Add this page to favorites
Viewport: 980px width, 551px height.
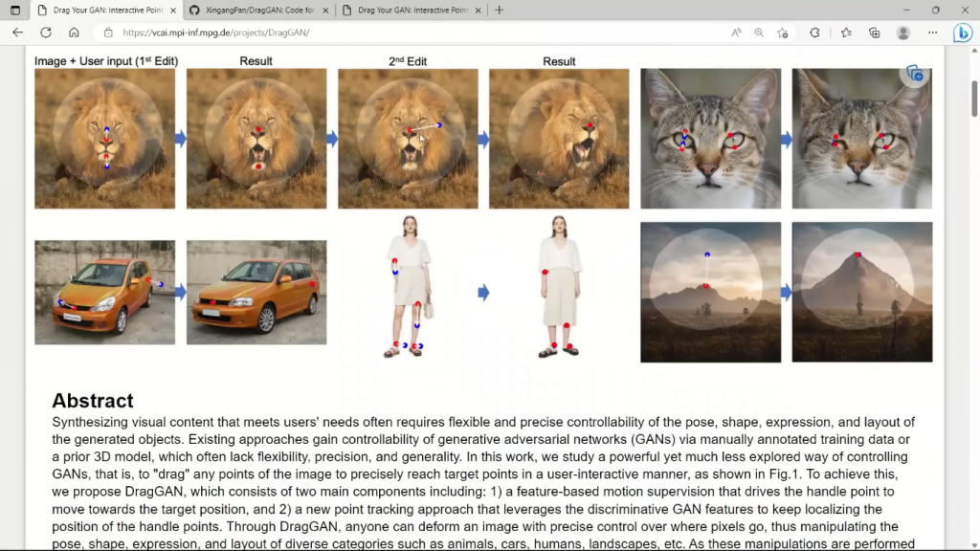click(x=783, y=33)
